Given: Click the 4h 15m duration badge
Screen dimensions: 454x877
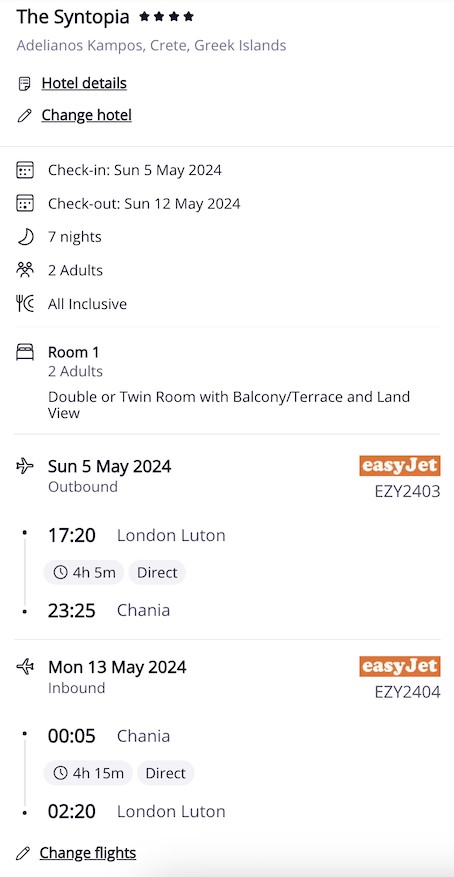Looking at the screenshot, I should 88,774.
